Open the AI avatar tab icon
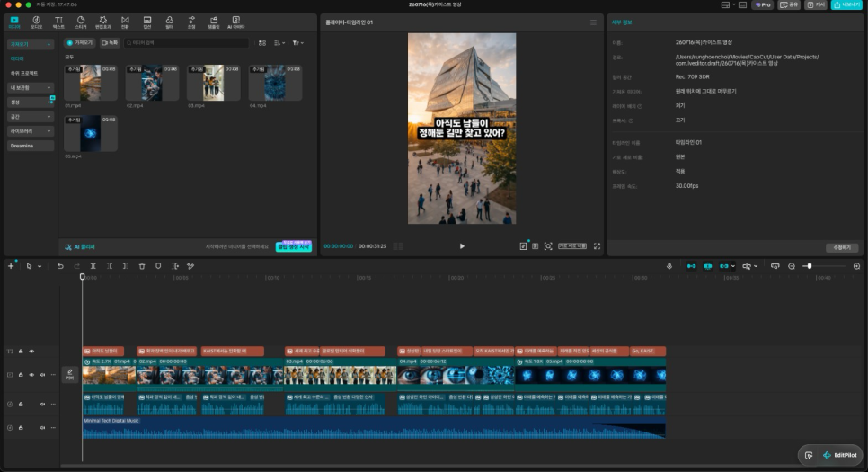868x472 pixels. point(235,22)
